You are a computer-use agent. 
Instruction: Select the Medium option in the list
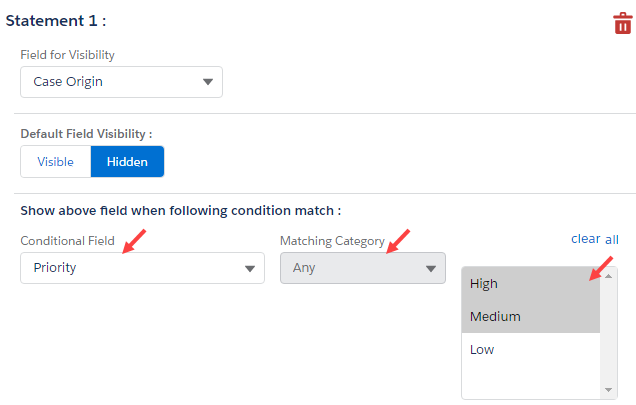click(530, 317)
